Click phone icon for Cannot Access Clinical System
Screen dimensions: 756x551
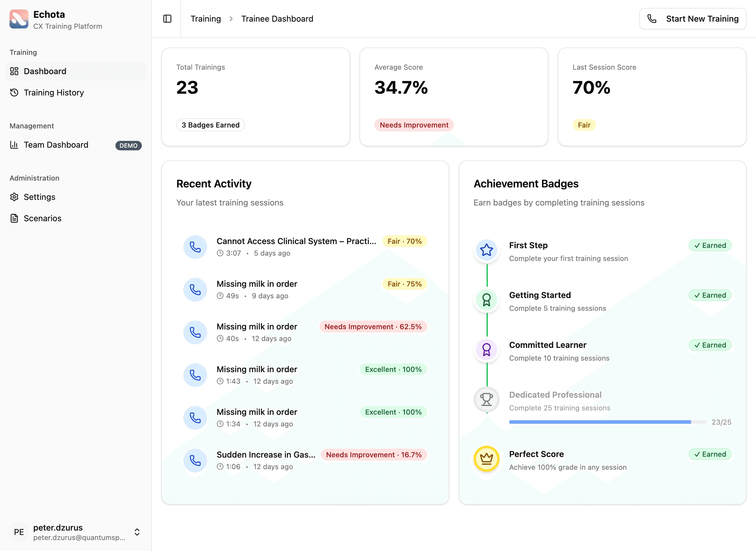coord(195,247)
